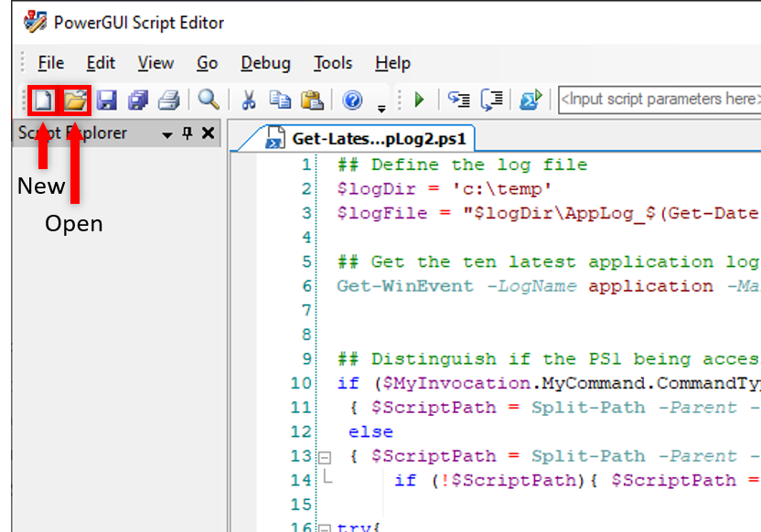Click the PowerShell run-in-console icon

click(531, 100)
